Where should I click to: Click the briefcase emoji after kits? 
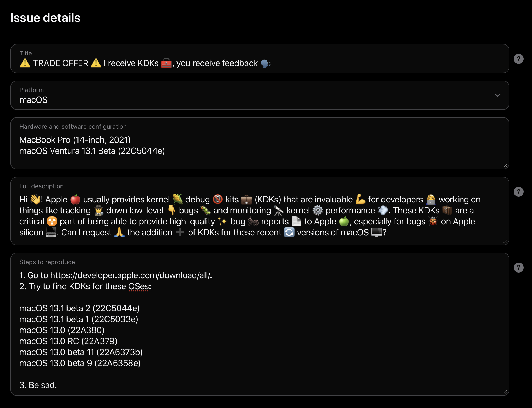(246, 200)
